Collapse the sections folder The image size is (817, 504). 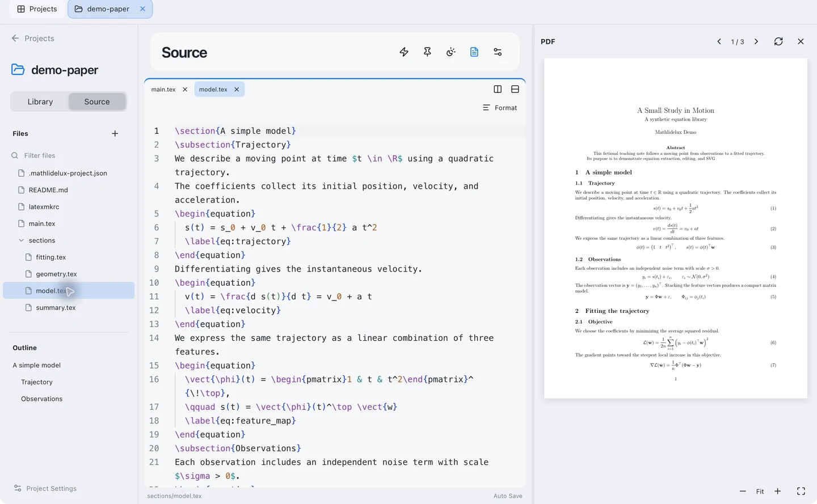(22, 240)
